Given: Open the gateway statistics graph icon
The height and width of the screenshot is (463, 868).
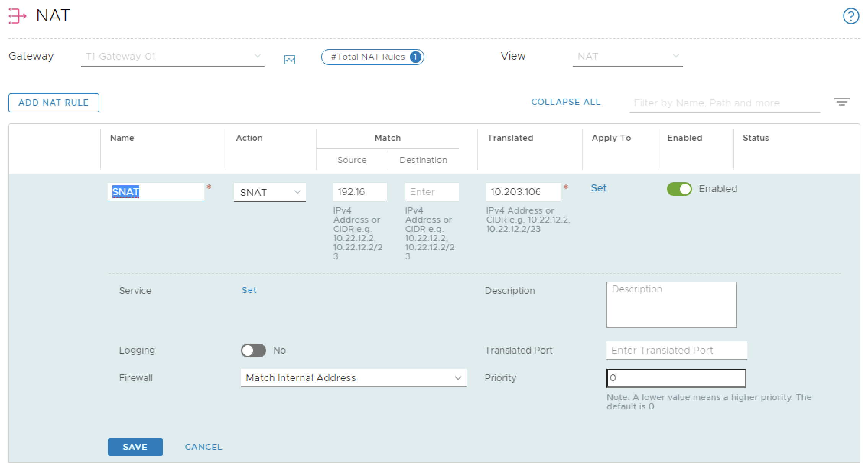Looking at the screenshot, I should pos(289,60).
